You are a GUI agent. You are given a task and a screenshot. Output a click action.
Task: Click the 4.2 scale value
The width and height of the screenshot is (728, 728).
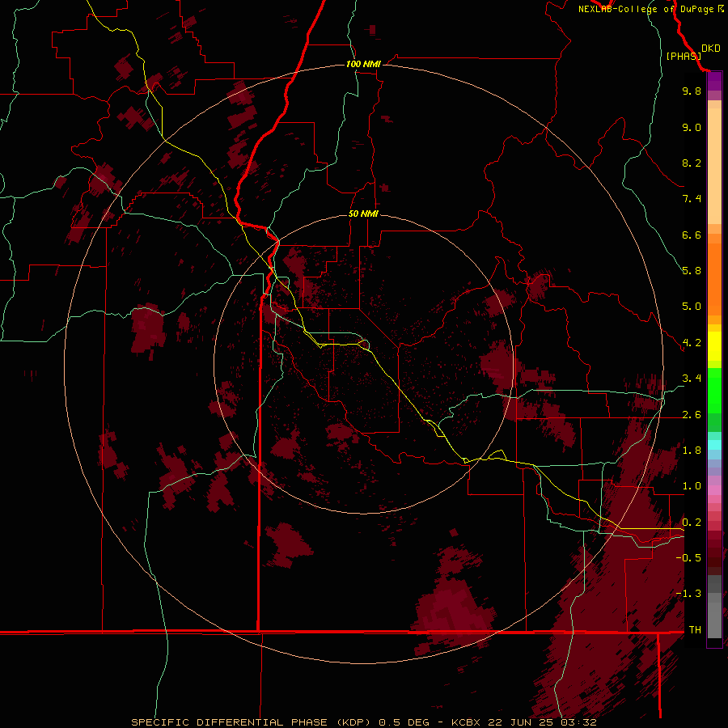(692, 343)
